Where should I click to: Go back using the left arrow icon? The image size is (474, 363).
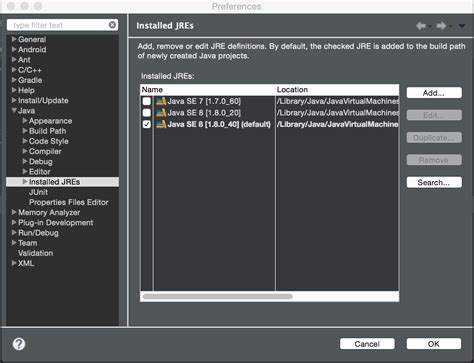421,26
